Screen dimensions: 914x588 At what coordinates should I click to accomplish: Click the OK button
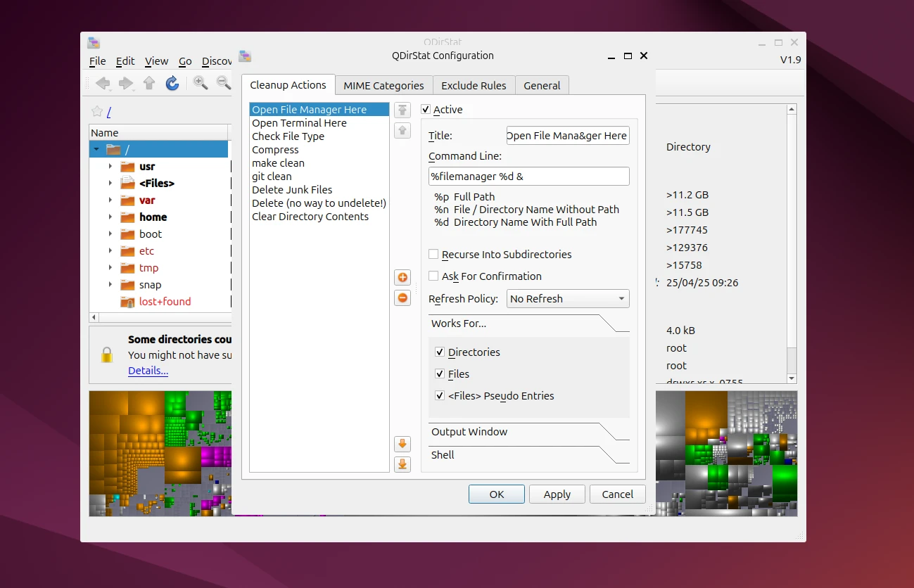point(497,494)
